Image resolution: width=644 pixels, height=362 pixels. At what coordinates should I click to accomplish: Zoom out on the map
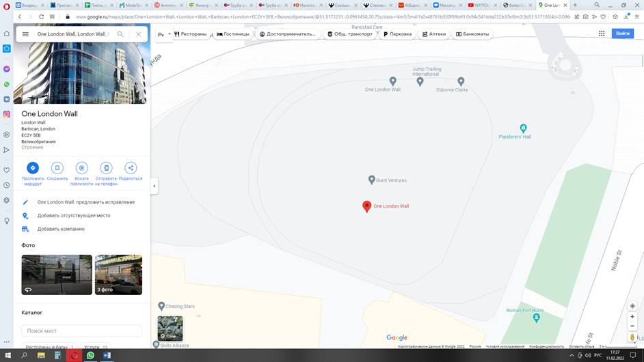[632, 326]
